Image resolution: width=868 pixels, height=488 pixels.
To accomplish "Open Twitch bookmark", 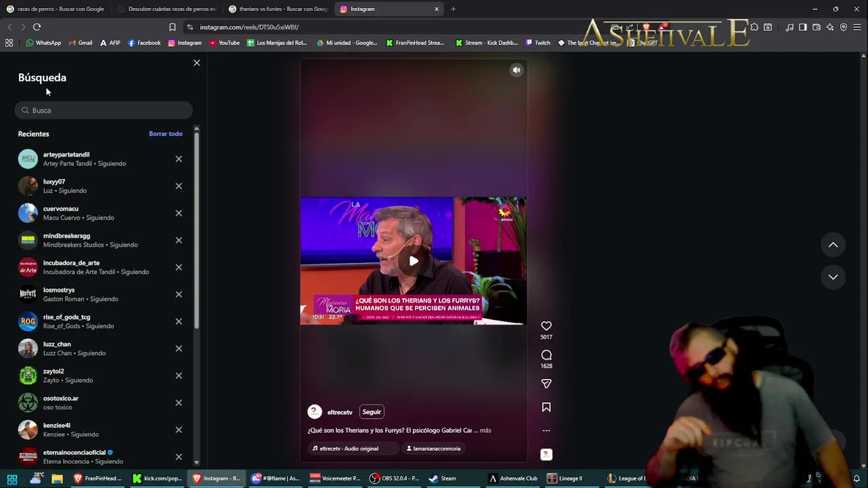I will pos(538,43).
